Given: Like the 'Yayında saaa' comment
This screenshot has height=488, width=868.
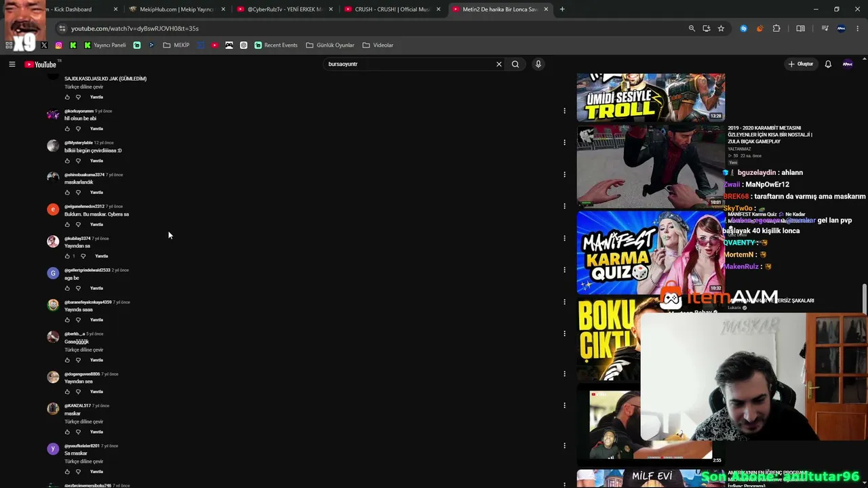Looking at the screenshot, I should 67,320.
